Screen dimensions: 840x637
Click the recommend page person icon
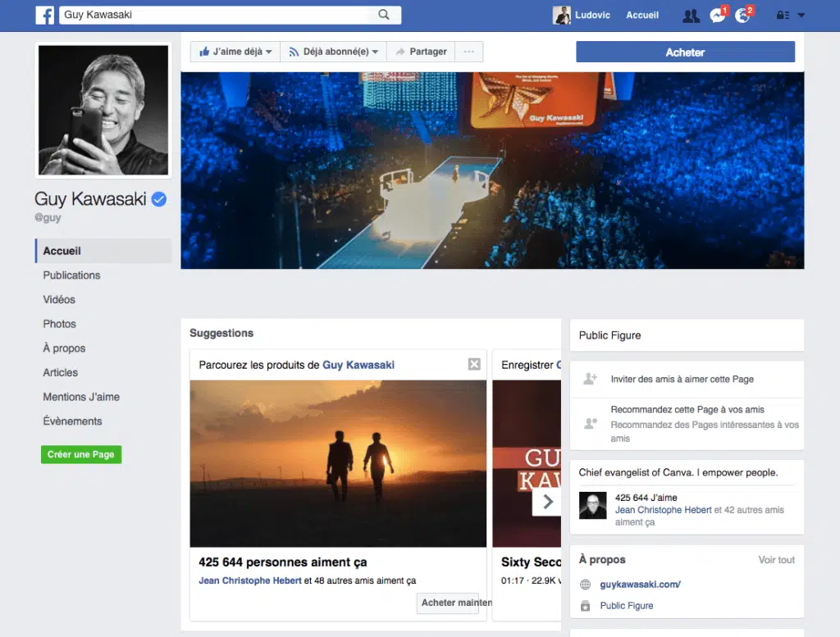(590, 423)
